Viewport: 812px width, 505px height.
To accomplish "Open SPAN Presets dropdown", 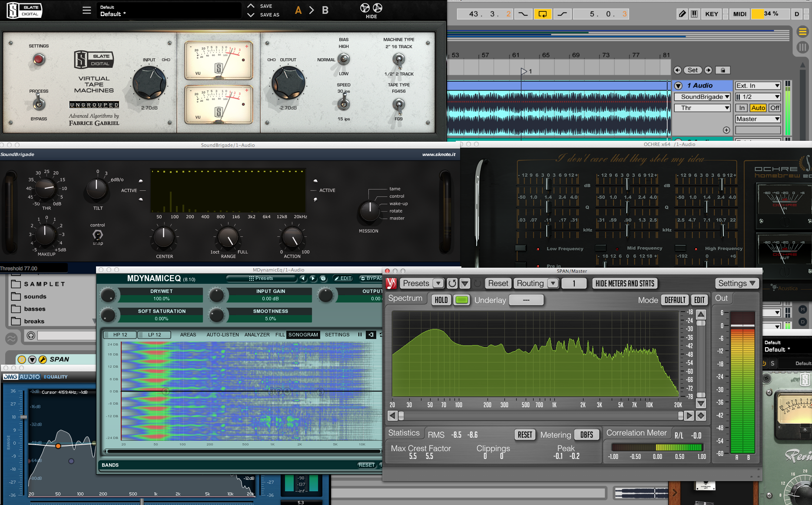I will 421,283.
